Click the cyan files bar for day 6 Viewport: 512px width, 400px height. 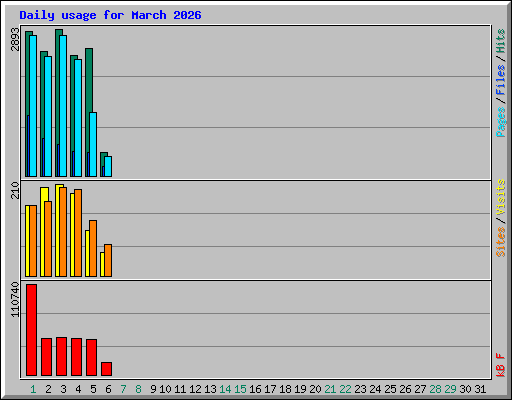(108, 166)
